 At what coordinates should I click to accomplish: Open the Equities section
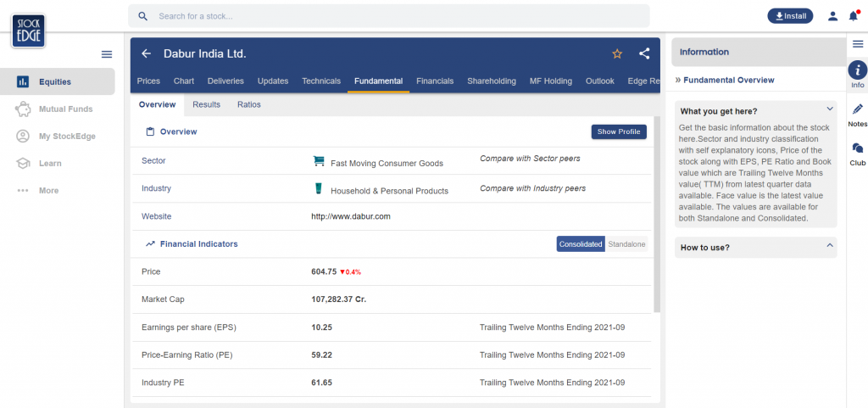tap(58, 82)
